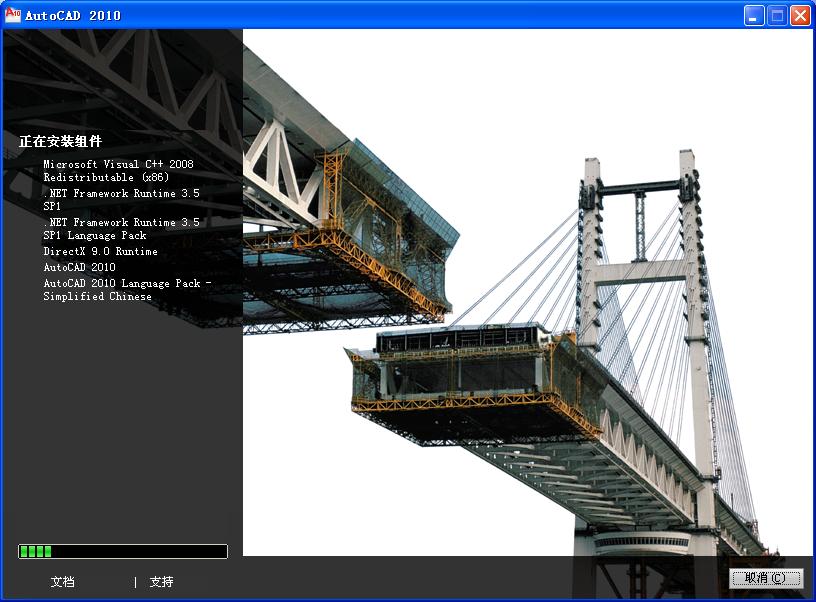The width and height of the screenshot is (816, 602).
Task: Select the .NET Framework Runtime 3.5 SP1 entry
Action: (x=121, y=199)
